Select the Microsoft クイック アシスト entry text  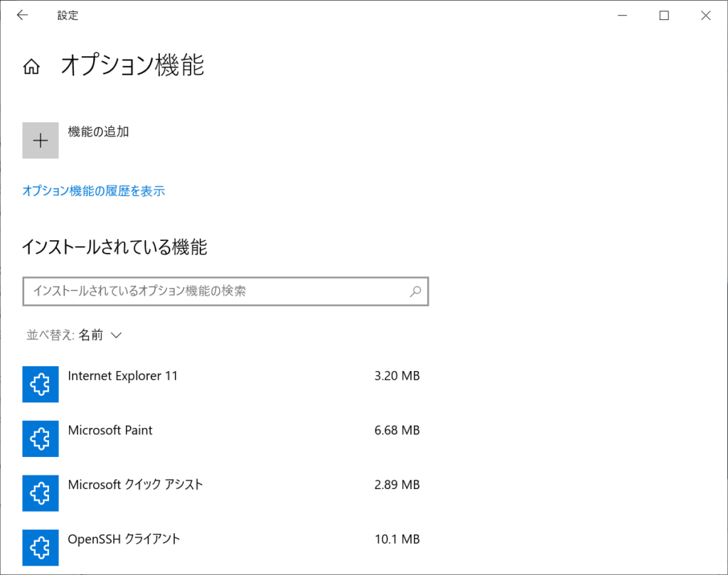click(x=136, y=485)
